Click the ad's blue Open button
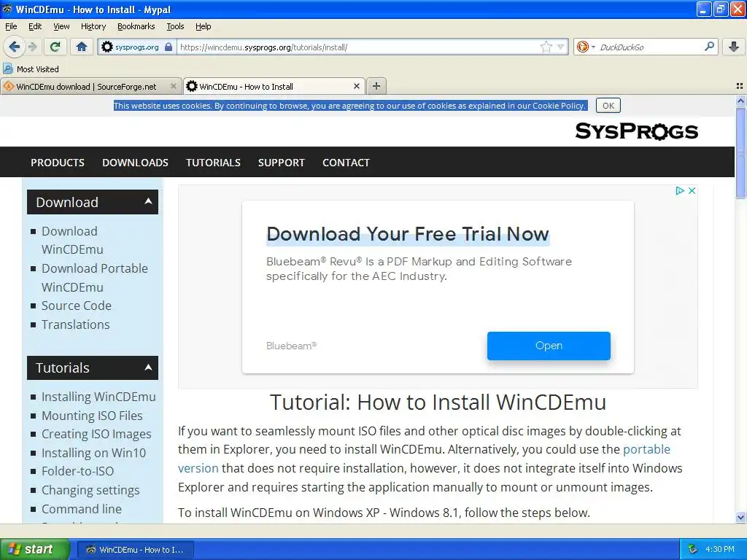 pos(549,346)
